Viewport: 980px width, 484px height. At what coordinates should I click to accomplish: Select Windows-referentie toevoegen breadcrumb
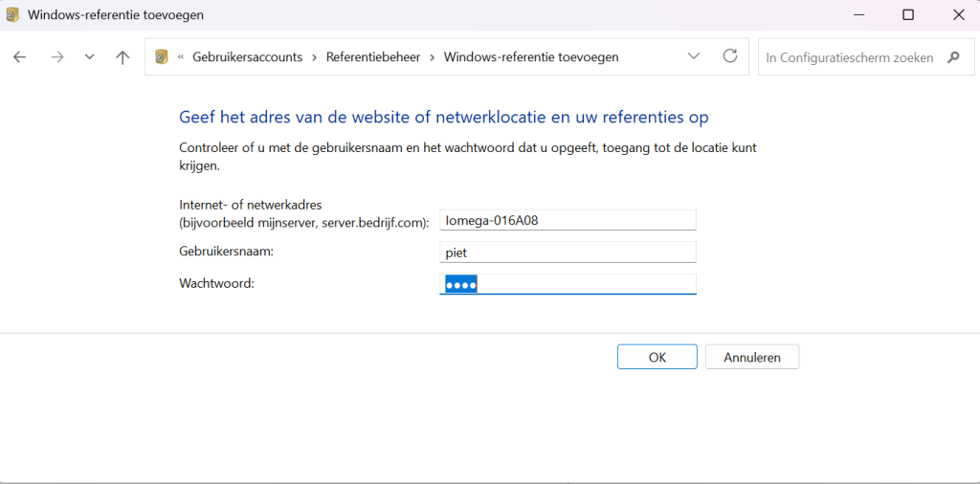click(531, 57)
